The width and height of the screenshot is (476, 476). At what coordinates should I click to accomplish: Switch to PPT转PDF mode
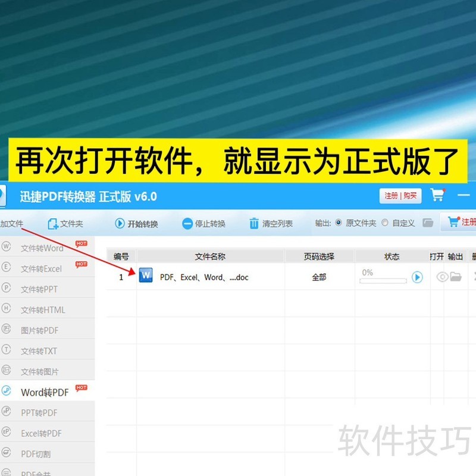tap(39, 413)
